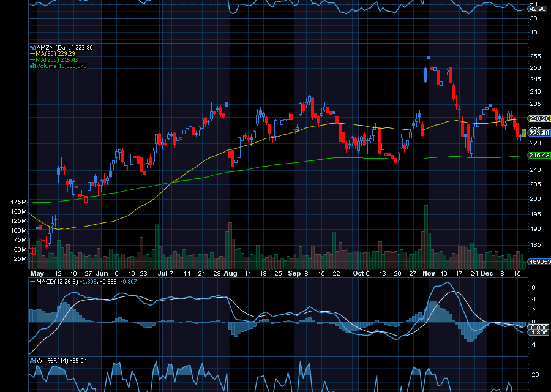Viewport: 551px width, 392px height.
Task: Click the MACD indicator icon in the lower panel
Action: (32, 281)
